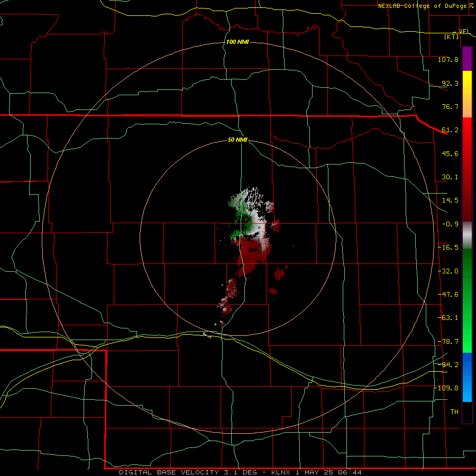Click the [KT] units label
Image resolution: width=476 pixels, height=476 pixels.
pos(452,36)
